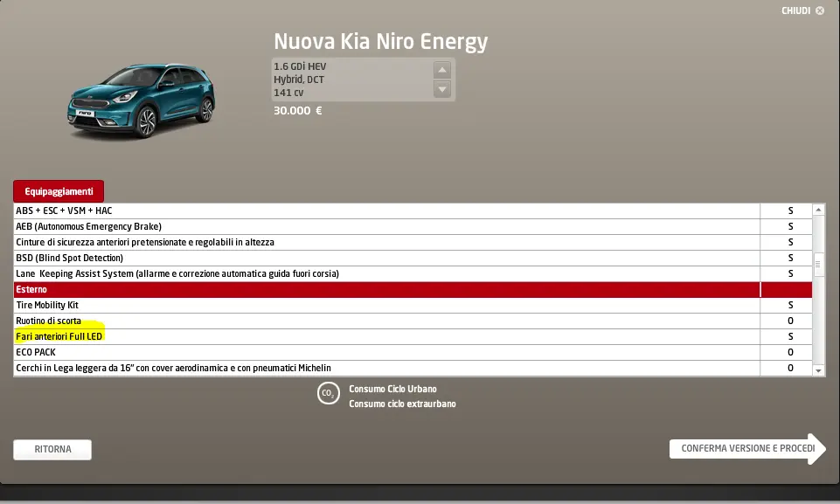Click the Consumo Ciclo Urbano label
The height and width of the screenshot is (504, 840).
(x=392, y=389)
